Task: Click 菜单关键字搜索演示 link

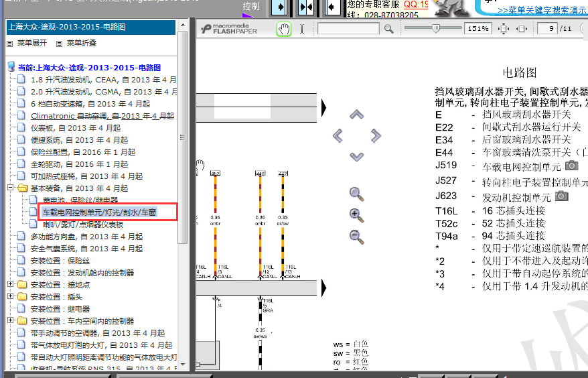Action: (542, 11)
